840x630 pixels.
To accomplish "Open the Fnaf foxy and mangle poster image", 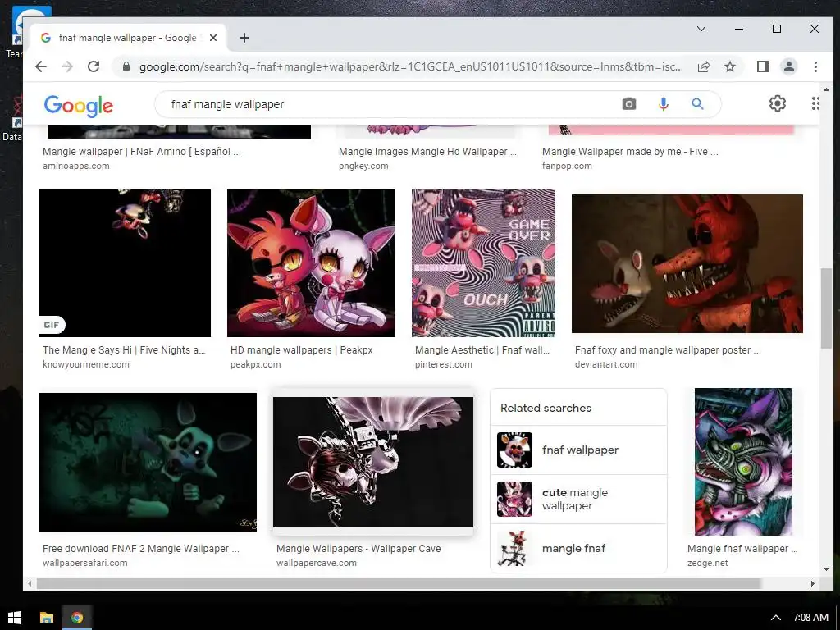I will coord(687,263).
